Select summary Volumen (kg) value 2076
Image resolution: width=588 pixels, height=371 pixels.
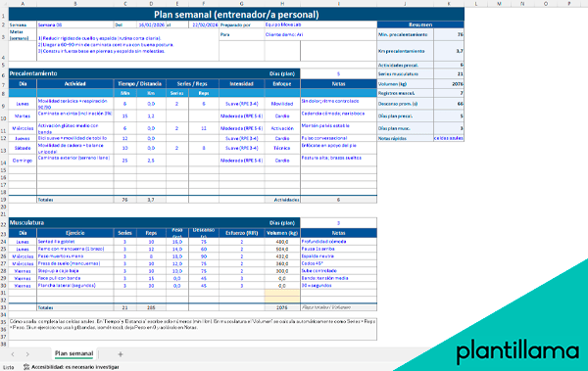point(449,84)
